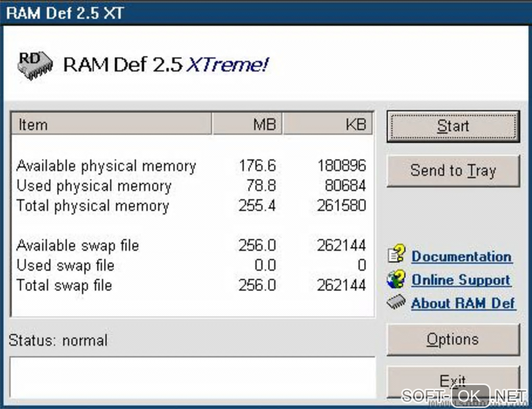
Task: Click the Item column header
Action: click(111, 124)
